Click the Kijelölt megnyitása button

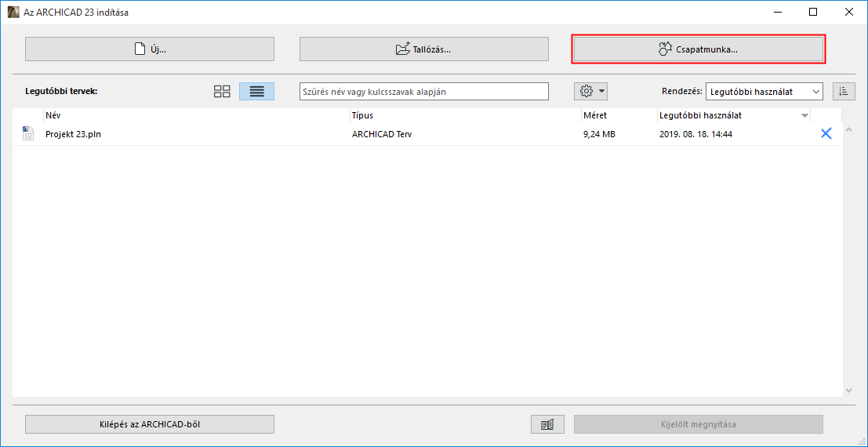click(x=699, y=424)
